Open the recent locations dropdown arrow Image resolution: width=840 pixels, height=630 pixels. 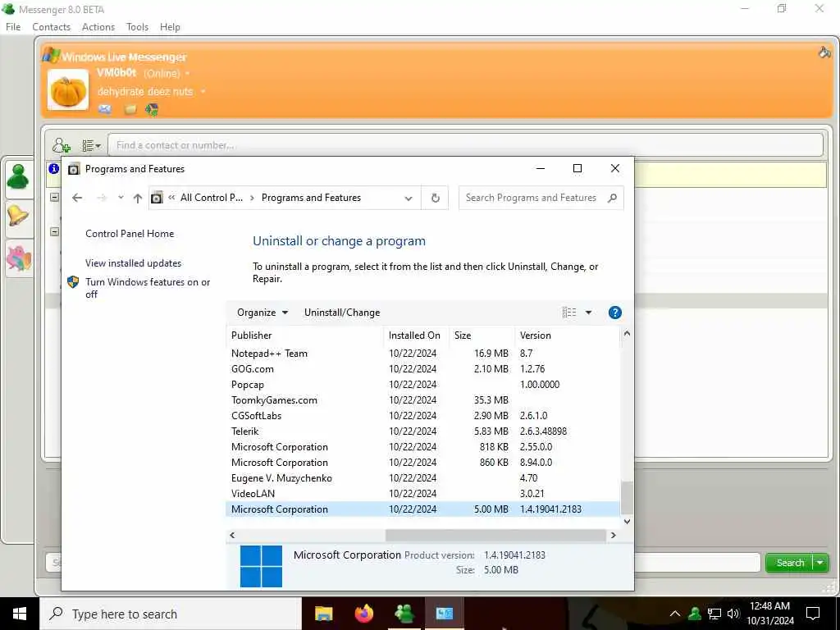121,198
